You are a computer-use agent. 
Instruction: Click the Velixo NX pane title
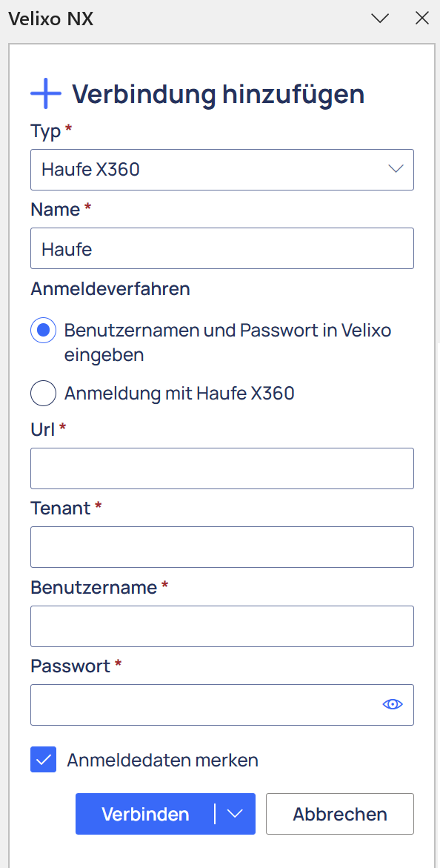51,19
